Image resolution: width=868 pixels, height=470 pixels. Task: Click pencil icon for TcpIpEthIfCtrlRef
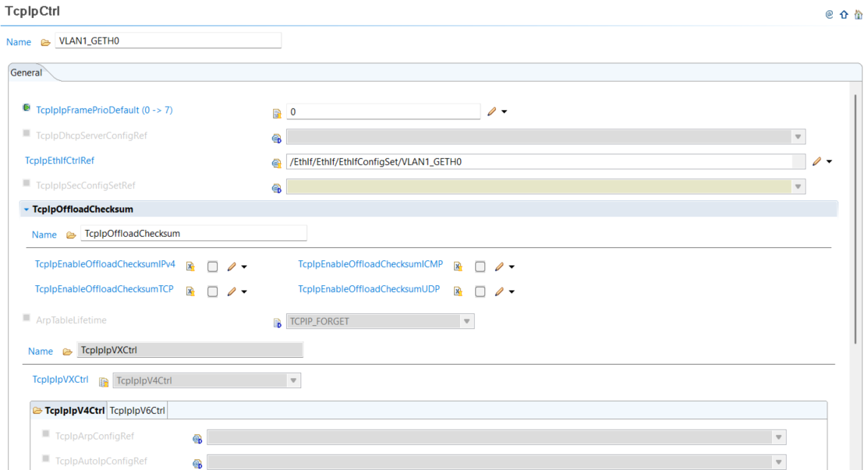click(x=817, y=161)
